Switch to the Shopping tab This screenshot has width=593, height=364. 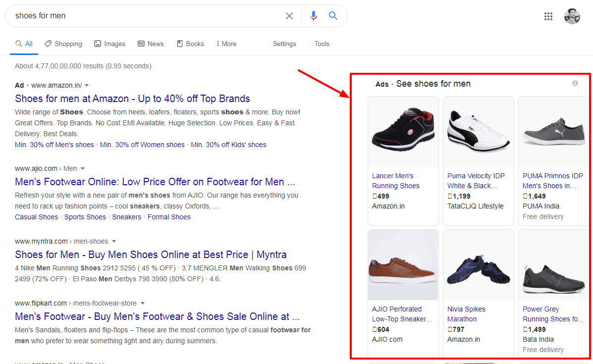point(63,44)
